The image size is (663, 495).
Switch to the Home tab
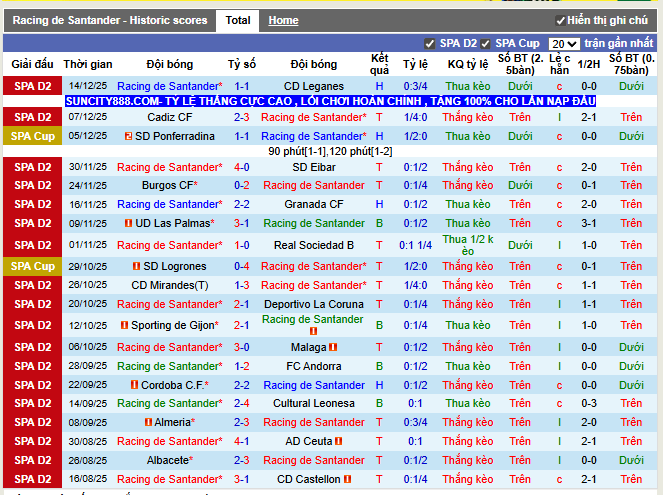pos(283,20)
